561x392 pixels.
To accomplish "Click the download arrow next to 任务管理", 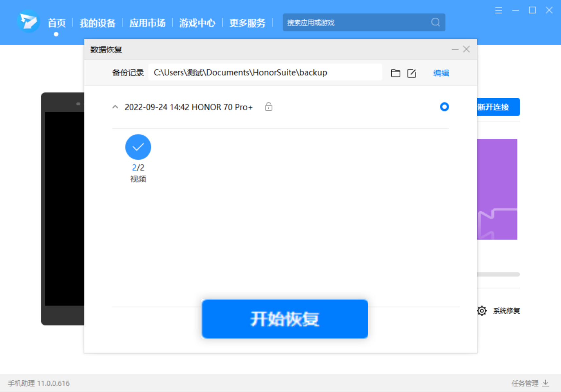I will click(x=545, y=383).
